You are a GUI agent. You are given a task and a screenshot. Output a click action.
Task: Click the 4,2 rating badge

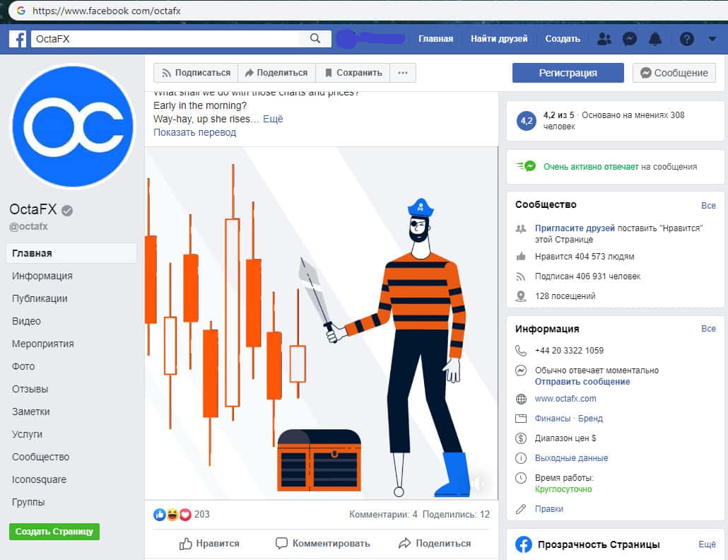pyautogui.click(x=527, y=121)
